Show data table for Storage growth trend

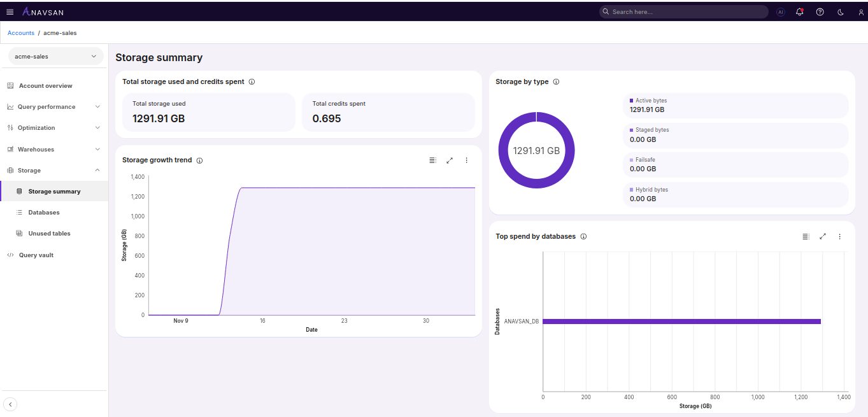coord(432,160)
